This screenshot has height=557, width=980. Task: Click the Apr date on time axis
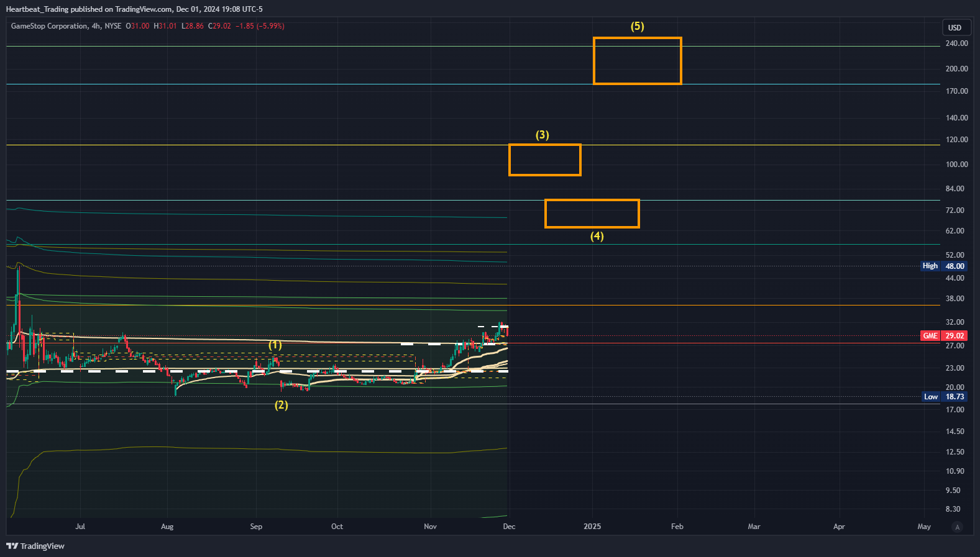click(839, 527)
